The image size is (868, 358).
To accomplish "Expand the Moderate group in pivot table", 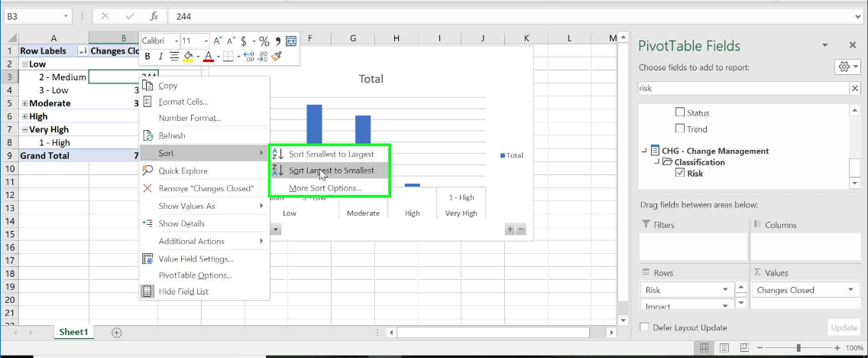I will coord(24,103).
